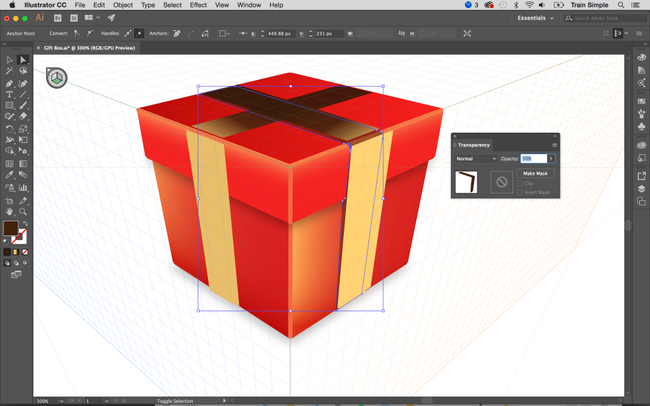Viewport: 650px width, 406px height.
Task: Click the X coordinate field
Action: click(280, 33)
